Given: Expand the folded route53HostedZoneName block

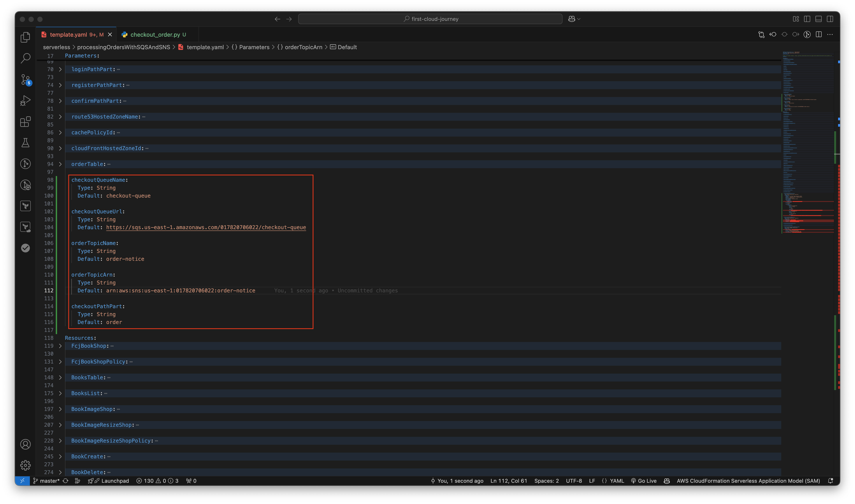Looking at the screenshot, I should point(60,117).
